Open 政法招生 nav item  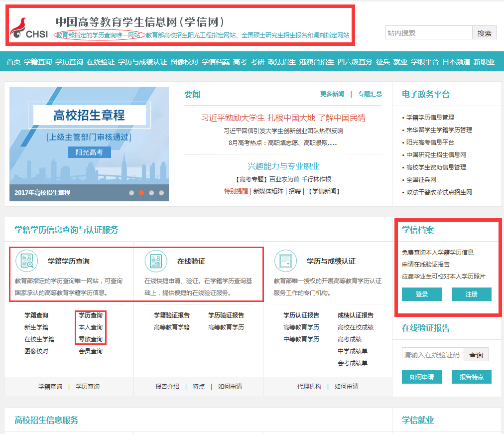click(282, 62)
